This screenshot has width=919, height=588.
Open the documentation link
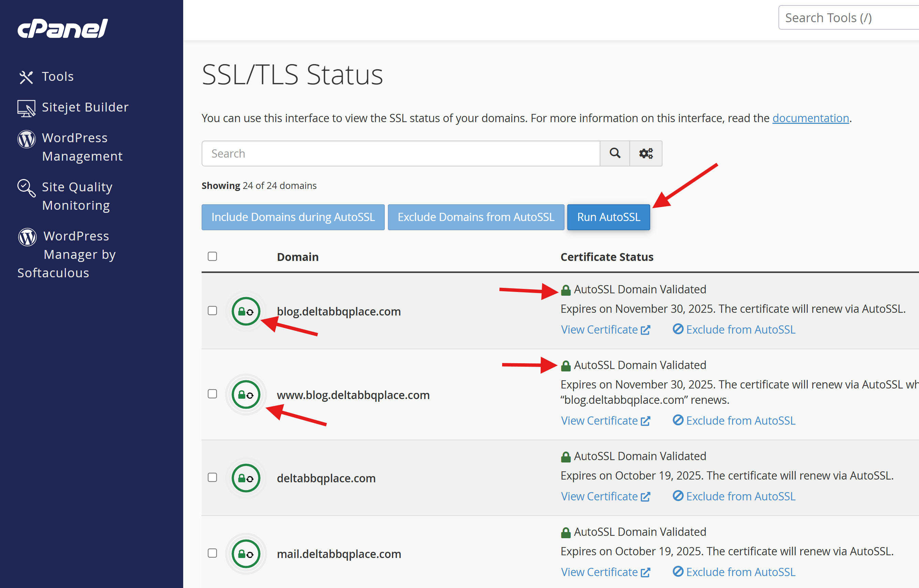pos(811,118)
